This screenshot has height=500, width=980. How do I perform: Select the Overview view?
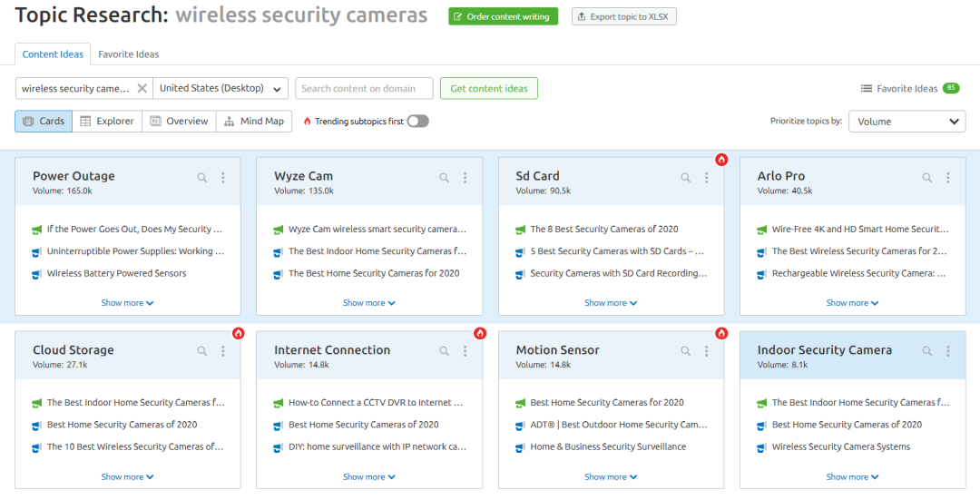(180, 122)
